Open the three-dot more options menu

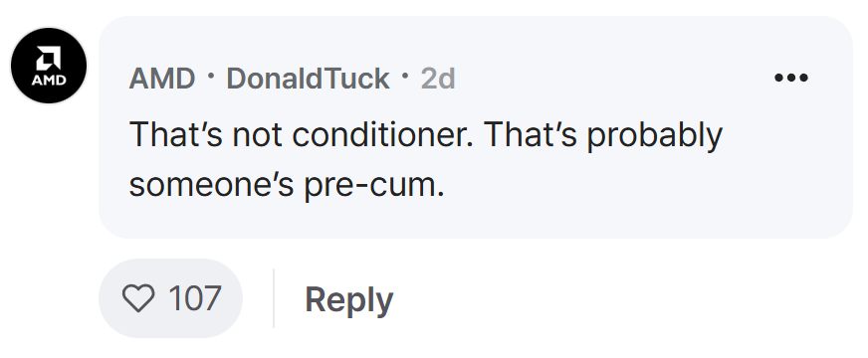coord(791,78)
